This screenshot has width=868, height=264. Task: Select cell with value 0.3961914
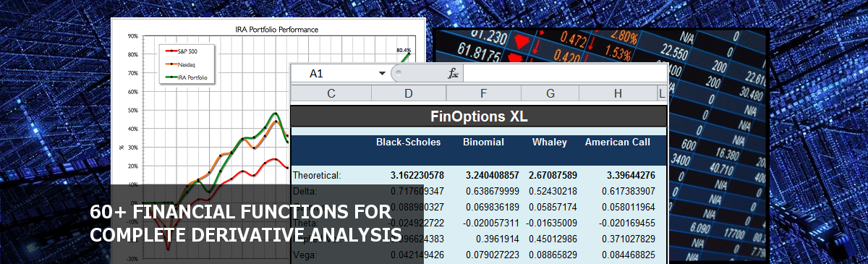pyautogui.click(x=498, y=238)
